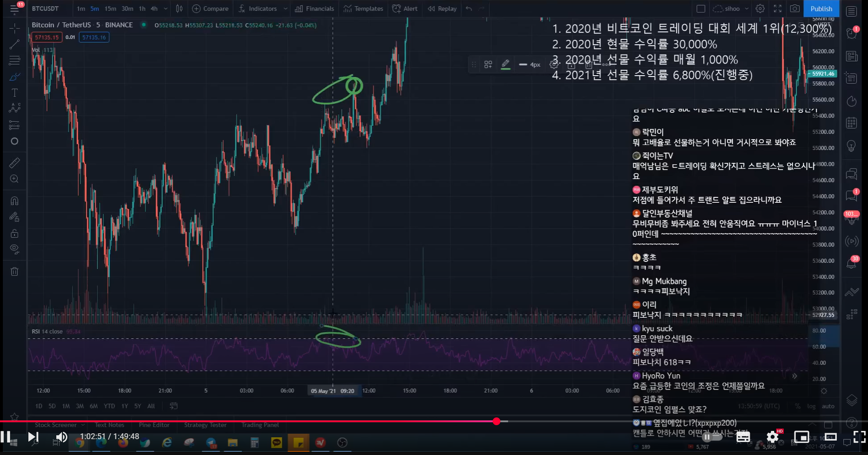Open the candle chart style selector
The width and height of the screenshot is (868, 455).
coord(179,9)
